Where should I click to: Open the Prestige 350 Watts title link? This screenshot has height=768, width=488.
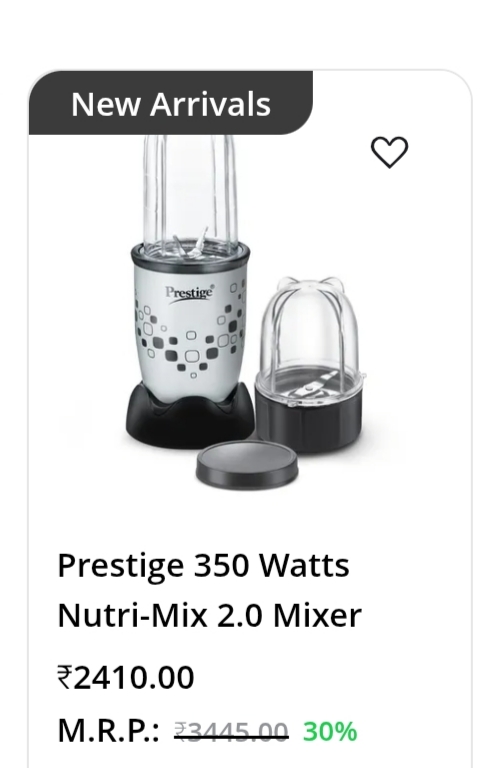tap(203, 565)
